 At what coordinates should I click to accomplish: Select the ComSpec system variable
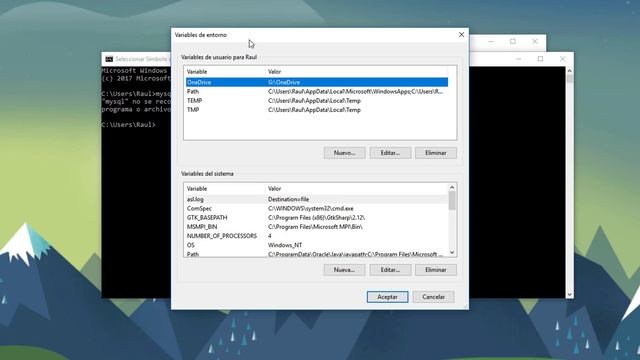point(317,209)
